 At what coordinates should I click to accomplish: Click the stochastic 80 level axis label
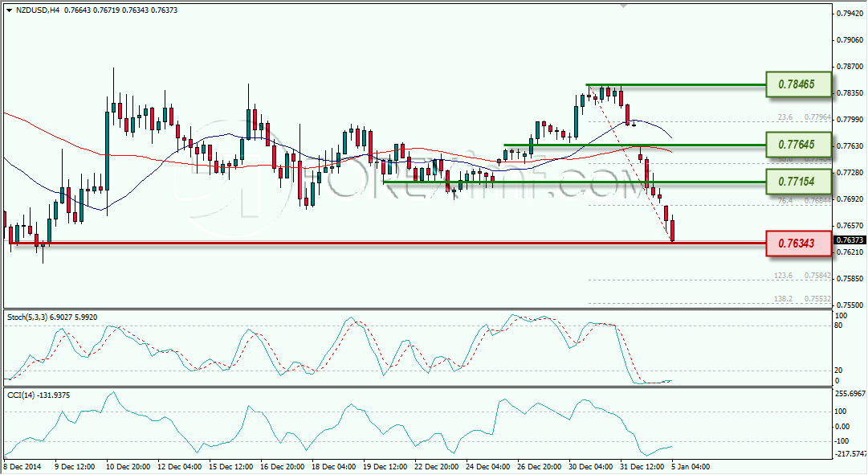838,326
